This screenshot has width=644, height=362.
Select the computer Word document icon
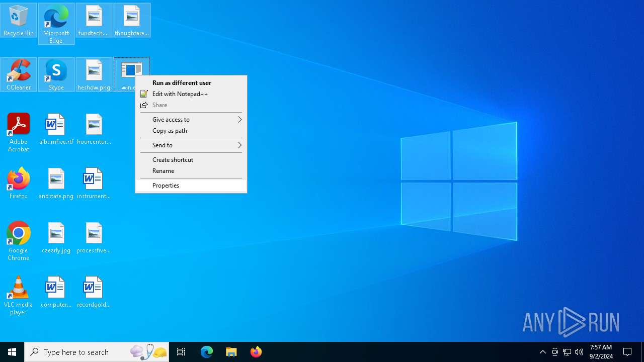click(x=56, y=292)
